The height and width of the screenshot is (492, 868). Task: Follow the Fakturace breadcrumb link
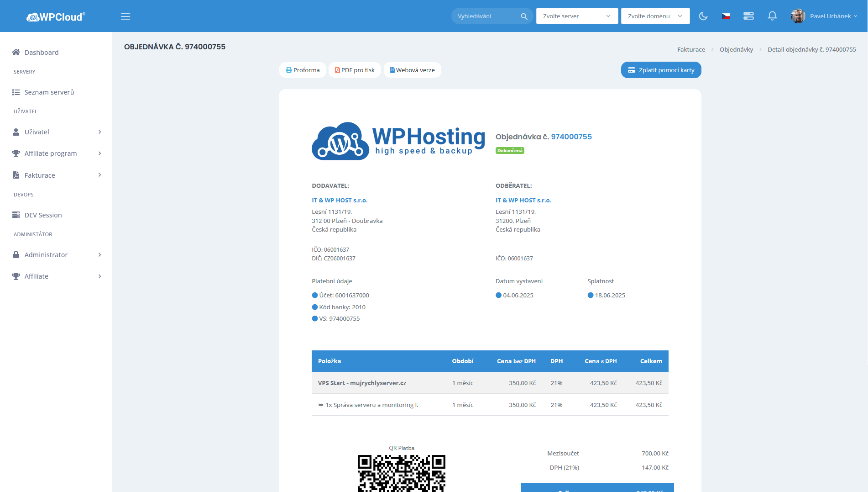click(691, 49)
